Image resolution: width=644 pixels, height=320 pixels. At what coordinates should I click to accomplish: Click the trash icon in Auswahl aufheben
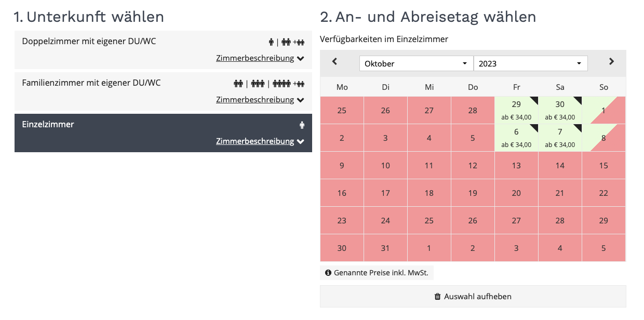(437, 297)
